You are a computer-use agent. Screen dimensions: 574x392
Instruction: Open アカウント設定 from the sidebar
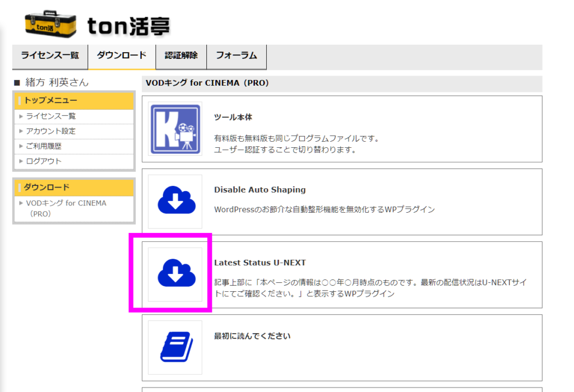pyautogui.click(x=50, y=131)
